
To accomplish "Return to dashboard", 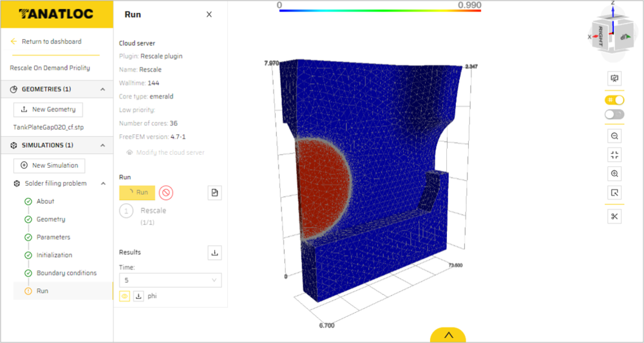I will 51,41.
